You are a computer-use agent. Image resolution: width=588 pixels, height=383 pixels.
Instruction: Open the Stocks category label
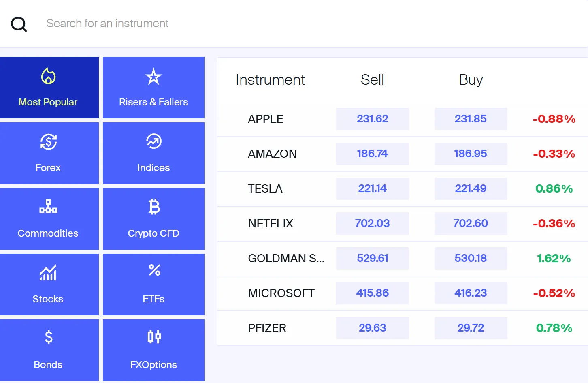coord(48,299)
